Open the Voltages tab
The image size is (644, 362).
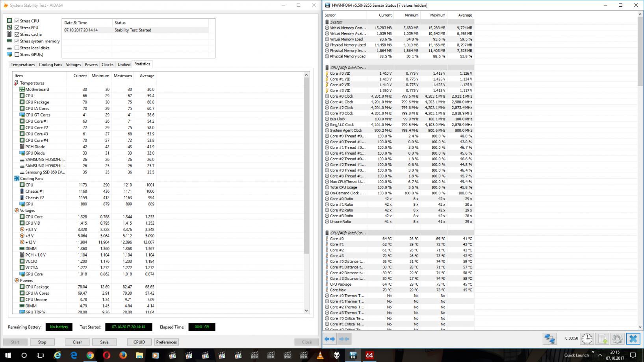(73, 65)
